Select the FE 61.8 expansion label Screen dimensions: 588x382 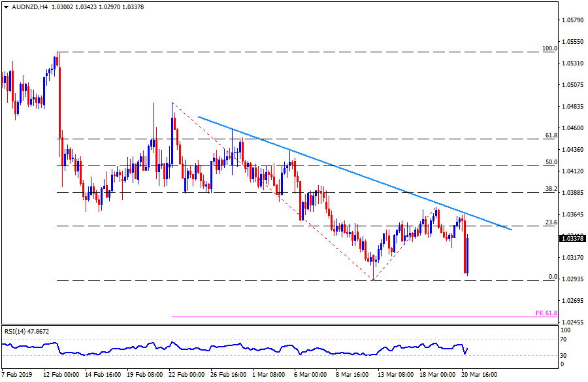click(x=547, y=314)
